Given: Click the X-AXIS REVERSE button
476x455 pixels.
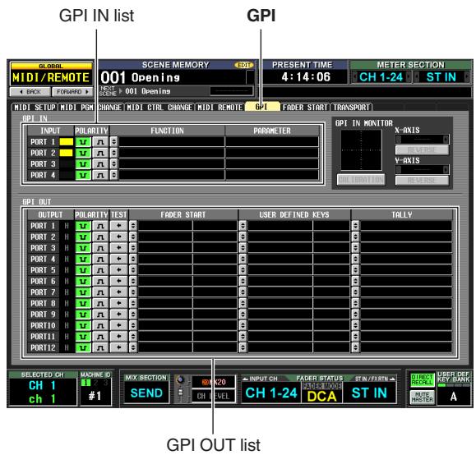Looking at the screenshot, I should pos(422,149).
